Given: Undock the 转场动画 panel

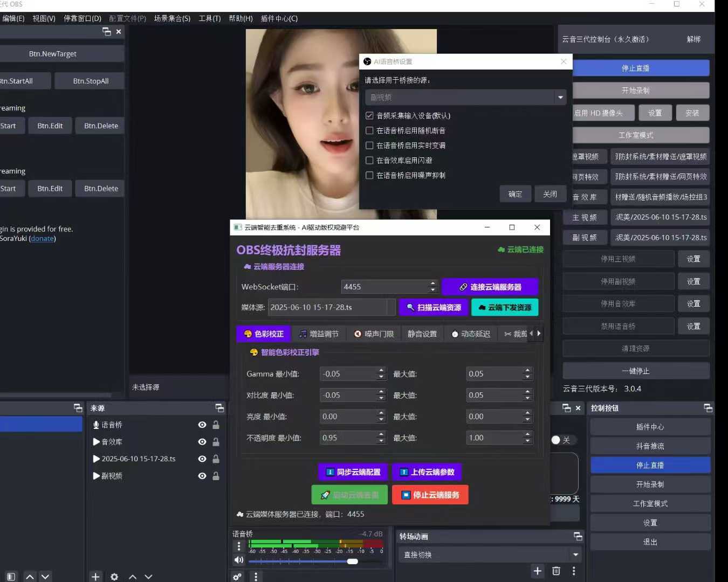Looking at the screenshot, I should pyautogui.click(x=578, y=536).
